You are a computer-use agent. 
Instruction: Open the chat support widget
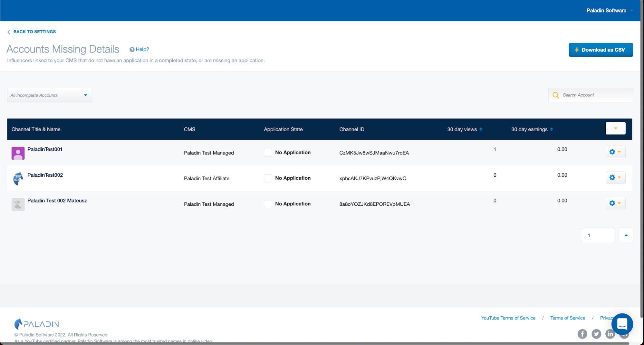[622, 324]
